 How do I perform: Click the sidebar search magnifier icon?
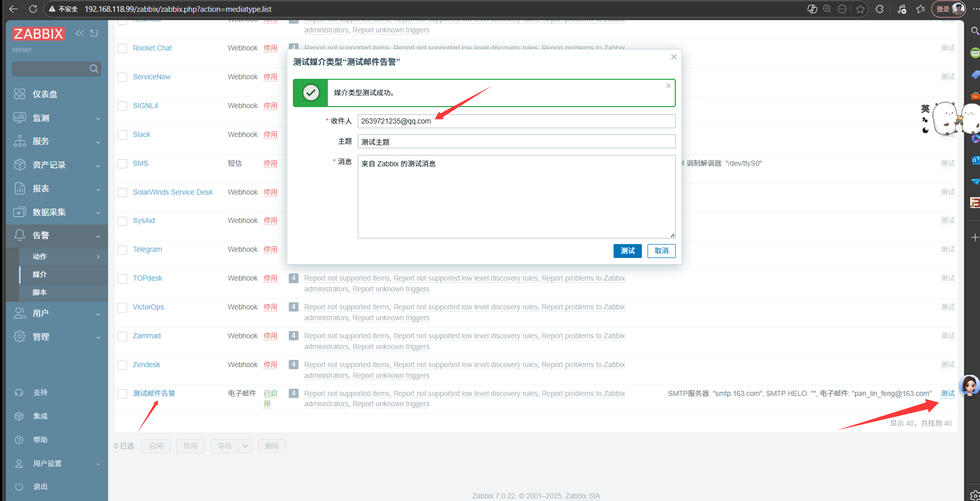click(94, 69)
